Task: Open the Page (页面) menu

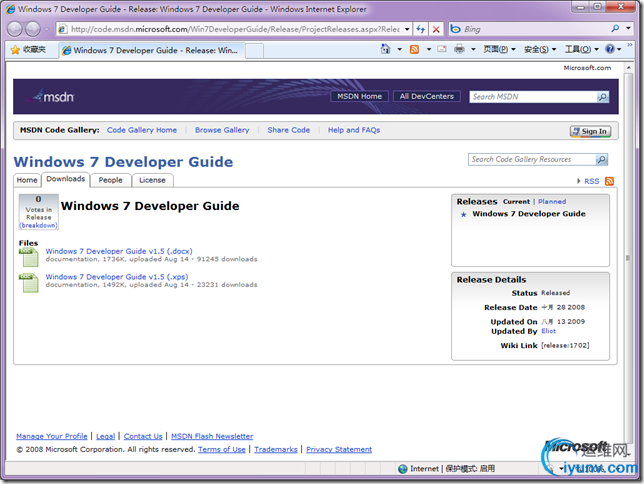Action: pos(499,49)
